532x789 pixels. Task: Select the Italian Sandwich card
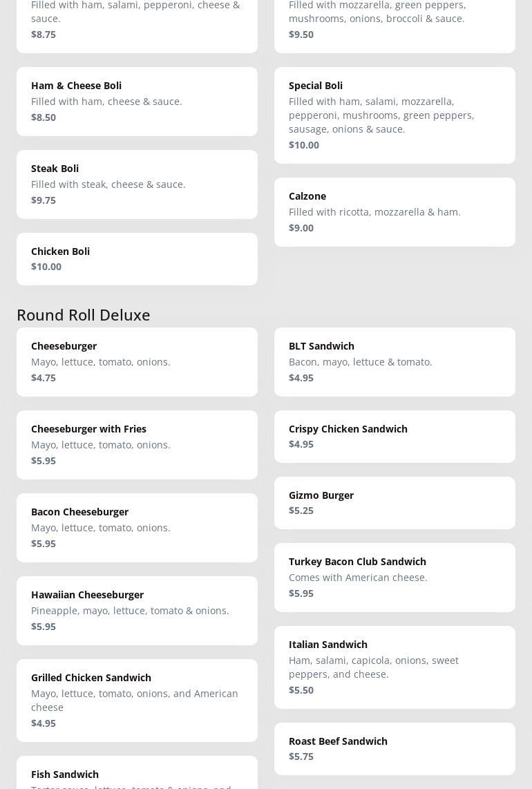click(x=395, y=667)
